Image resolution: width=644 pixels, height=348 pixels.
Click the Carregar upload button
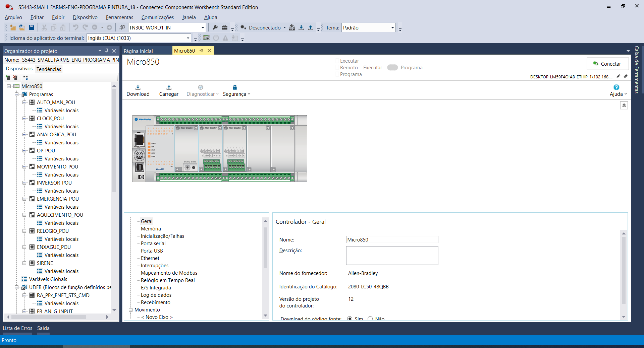169,90
